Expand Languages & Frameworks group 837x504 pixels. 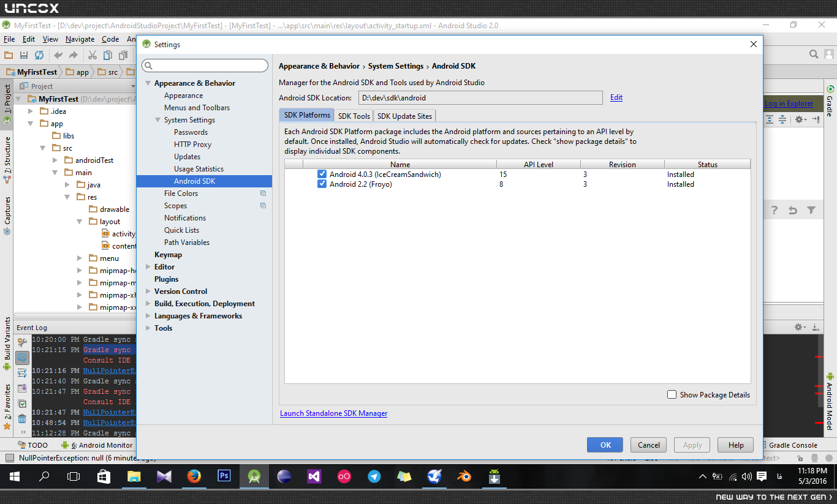pos(148,316)
